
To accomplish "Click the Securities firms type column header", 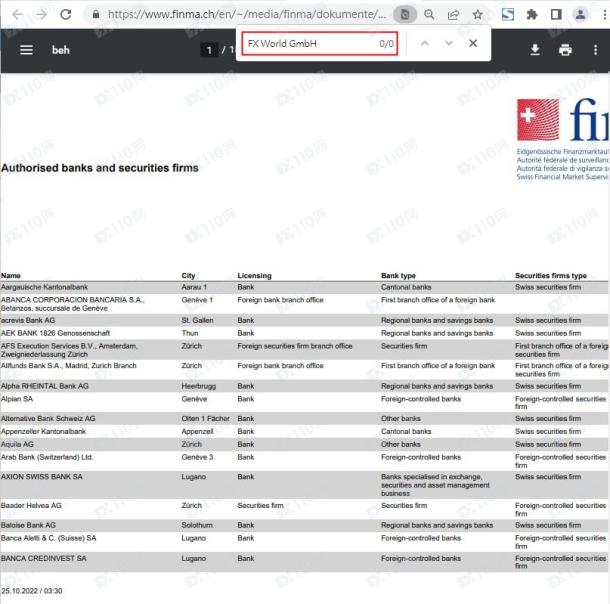I will (551, 275).
